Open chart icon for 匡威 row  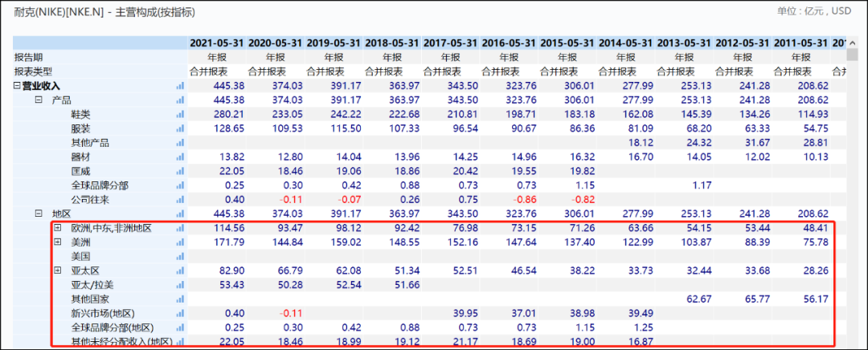(179, 172)
